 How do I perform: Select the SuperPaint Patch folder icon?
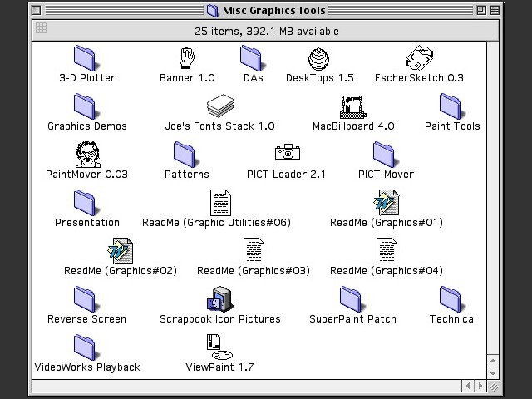[x=352, y=299]
